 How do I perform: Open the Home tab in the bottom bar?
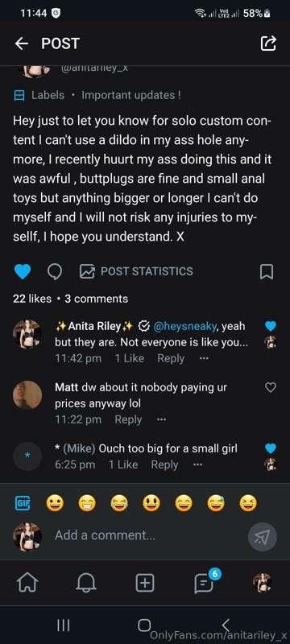[x=27, y=583]
